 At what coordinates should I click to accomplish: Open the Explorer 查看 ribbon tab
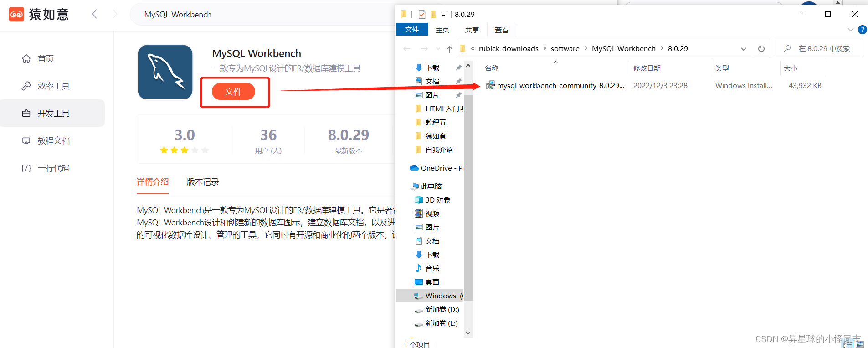point(502,30)
